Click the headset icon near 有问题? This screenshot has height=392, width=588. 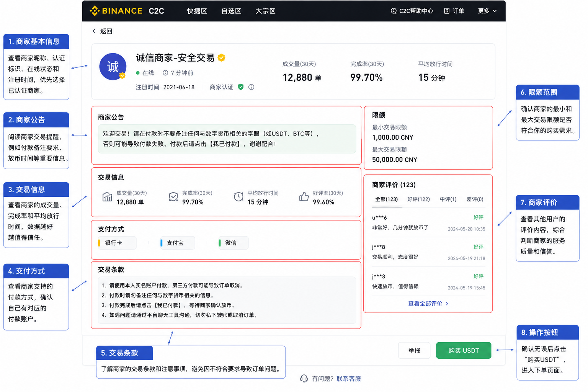[304, 379]
